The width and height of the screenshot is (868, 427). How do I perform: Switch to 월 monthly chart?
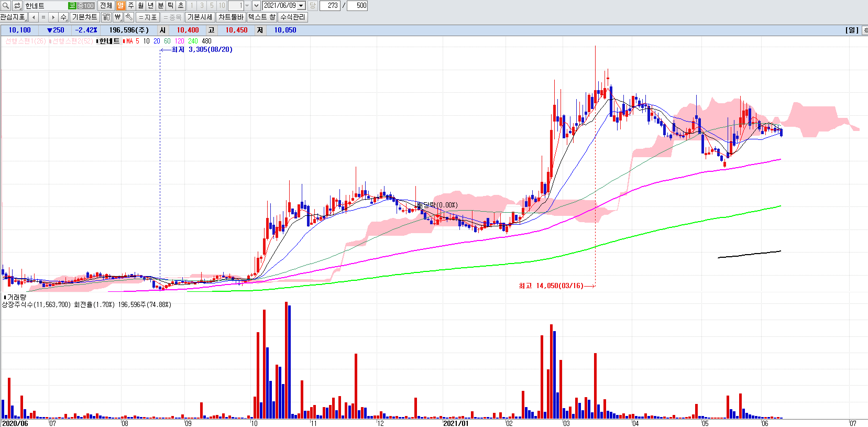pos(140,5)
